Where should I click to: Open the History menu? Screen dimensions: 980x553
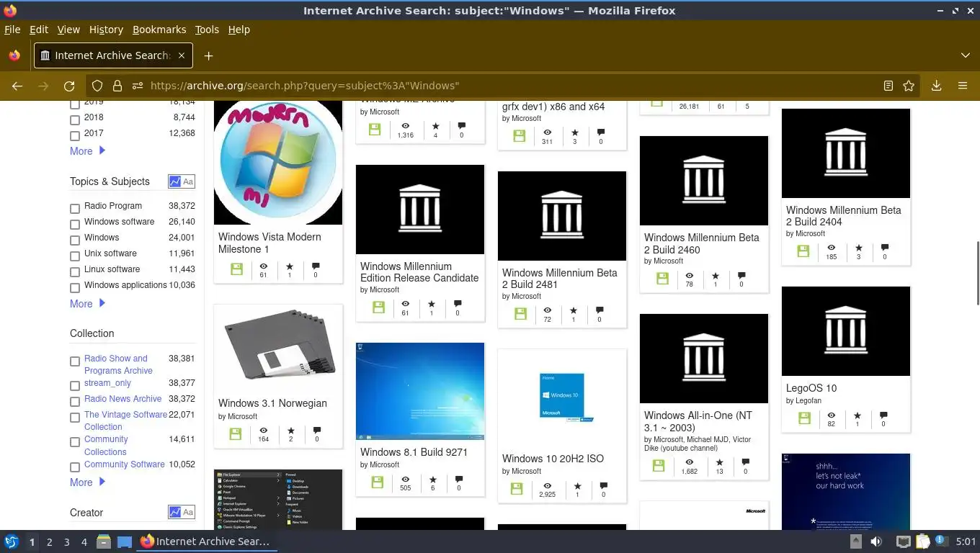[106, 30]
